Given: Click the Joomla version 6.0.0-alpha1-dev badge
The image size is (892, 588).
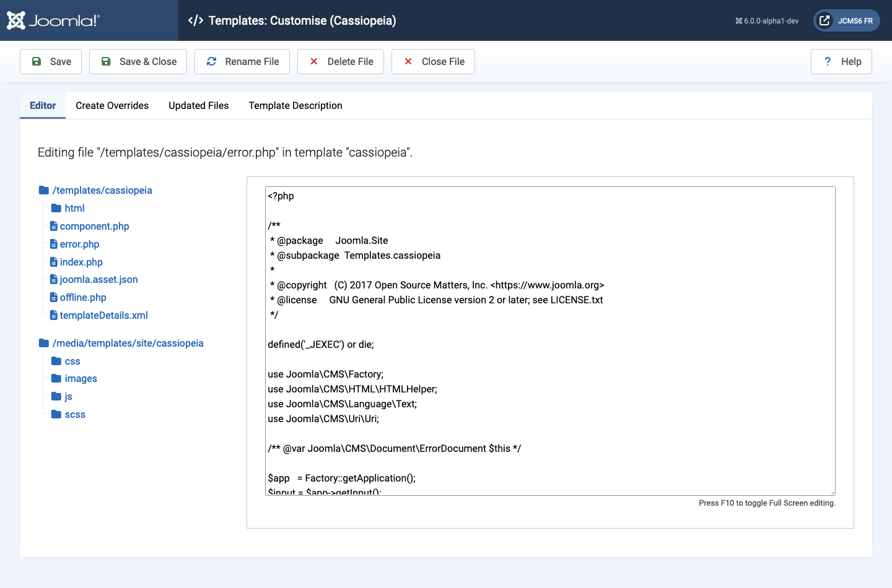Looking at the screenshot, I should (x=767, y=21).
